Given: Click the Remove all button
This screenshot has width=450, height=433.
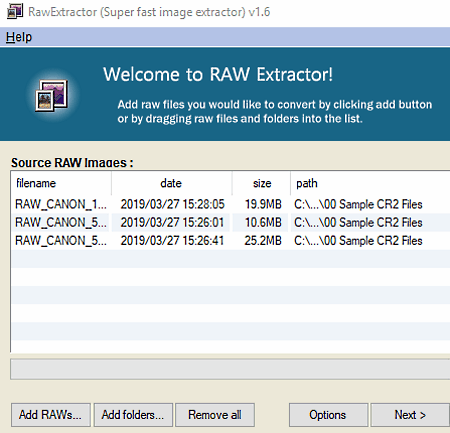Looking at the screenshot, I should (215, 415).
